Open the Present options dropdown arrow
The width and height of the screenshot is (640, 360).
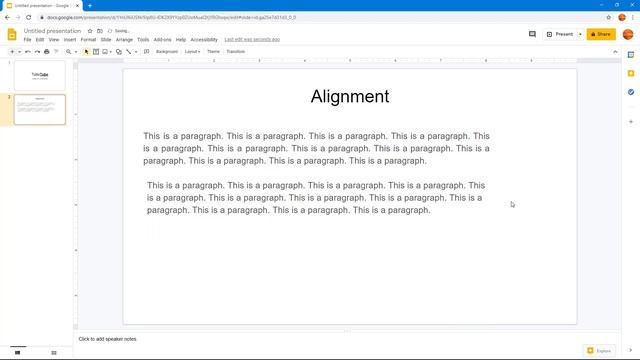[x=580, y=34]
